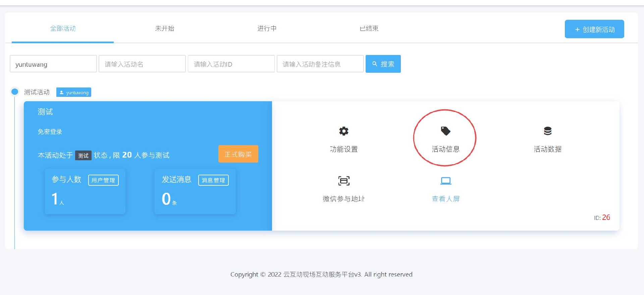Focus the username field containing yuntuwang

(x=53, y=64)
